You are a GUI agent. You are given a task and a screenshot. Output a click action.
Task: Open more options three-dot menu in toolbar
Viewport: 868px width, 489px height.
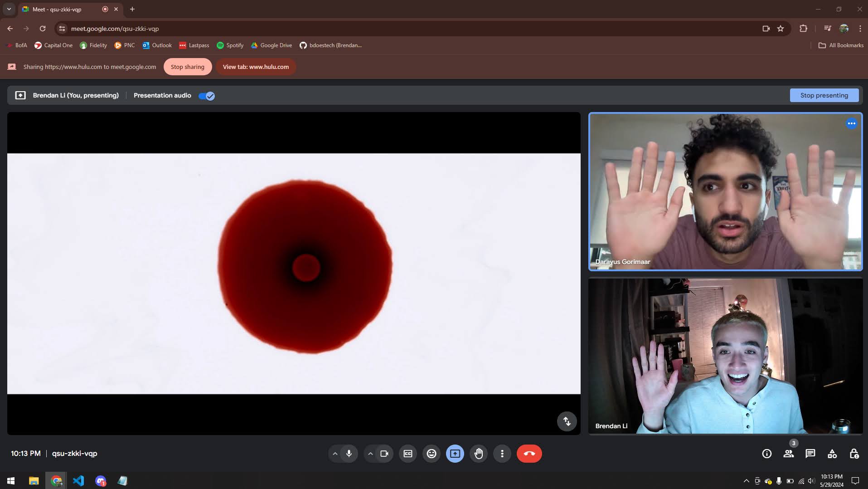click(x=502, y=454)
